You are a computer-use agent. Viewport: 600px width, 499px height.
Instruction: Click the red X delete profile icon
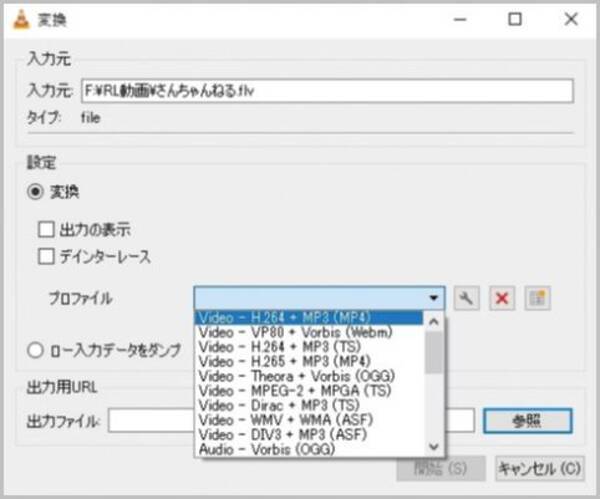[x=502, y=298]
